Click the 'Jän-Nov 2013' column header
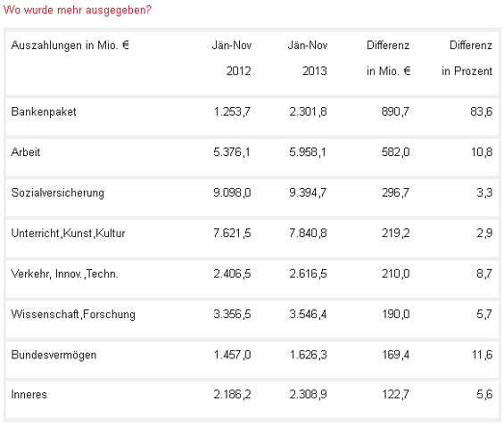Viewport: 504px width, 426px height. tap(308, 58)
